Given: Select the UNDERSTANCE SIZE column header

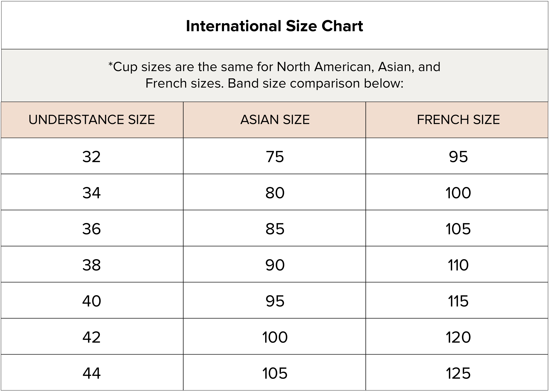Looking at the screenshot, I should pos(92,120).
